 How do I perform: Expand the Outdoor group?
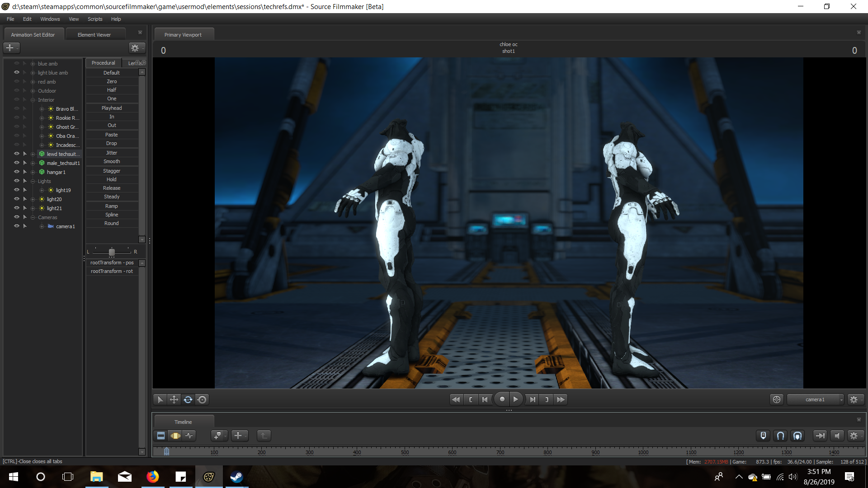click(x=33, y=91)
